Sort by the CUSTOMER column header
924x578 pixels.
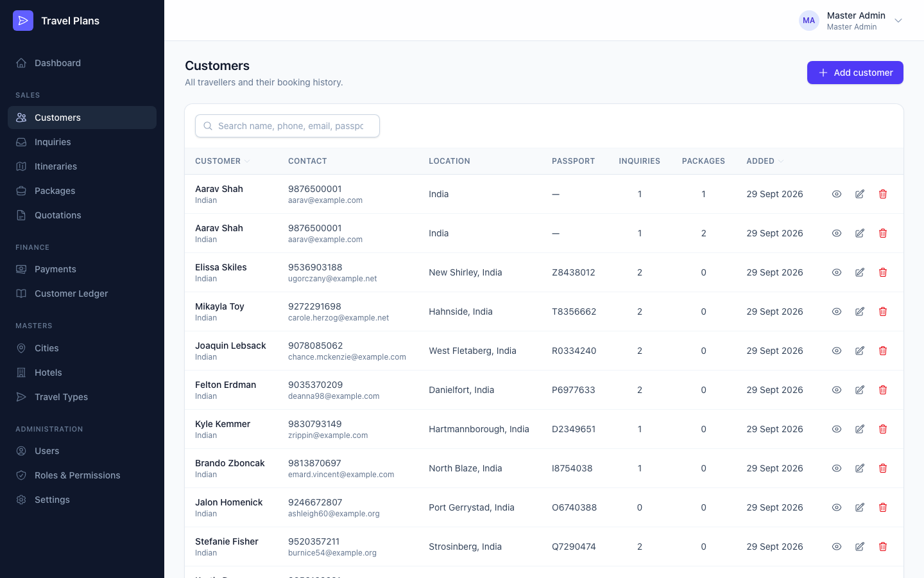click(x=222, y=161)
